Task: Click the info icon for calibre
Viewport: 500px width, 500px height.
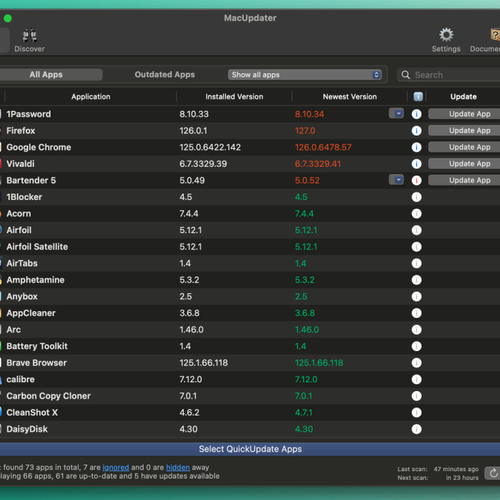Action: pyautogui.click(x=416, y=379)
